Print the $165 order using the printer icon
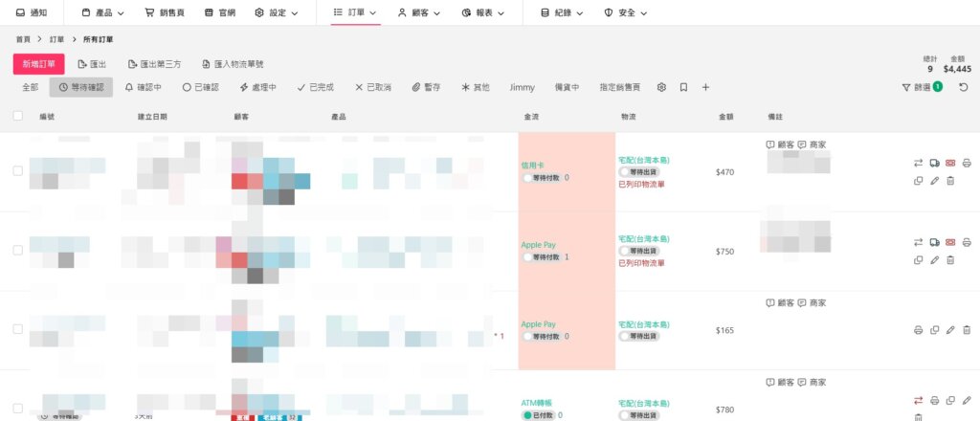This screenshot has width=980, height=421. tap(918, 330)
